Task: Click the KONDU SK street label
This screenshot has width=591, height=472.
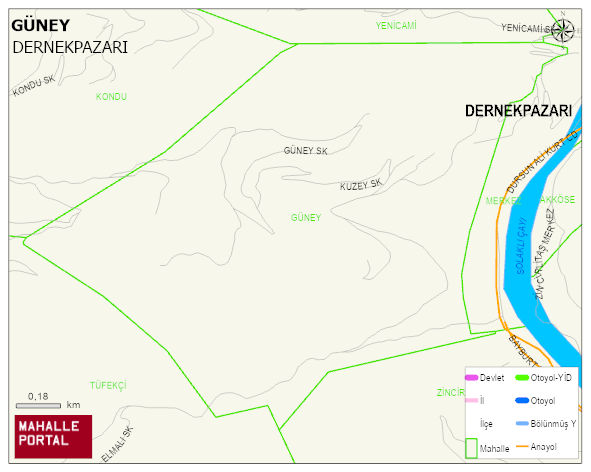Action: pos(34,86)
